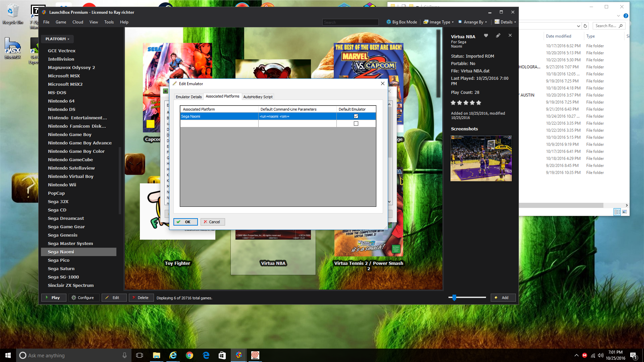Click the Edit button in bottom bar
The width and height of the screenshot is (644, 362).
[x=114, y=298]
